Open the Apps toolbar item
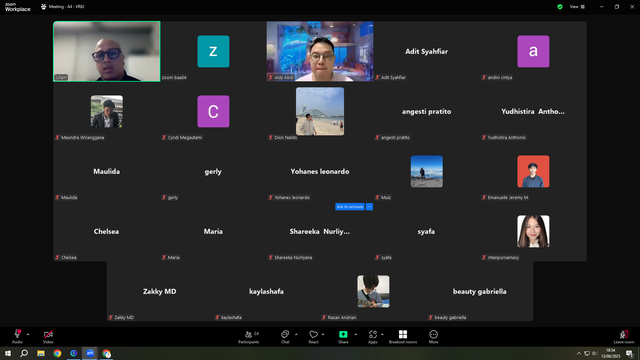The height and width of the screenshot is (360, 640). point(373,337)
